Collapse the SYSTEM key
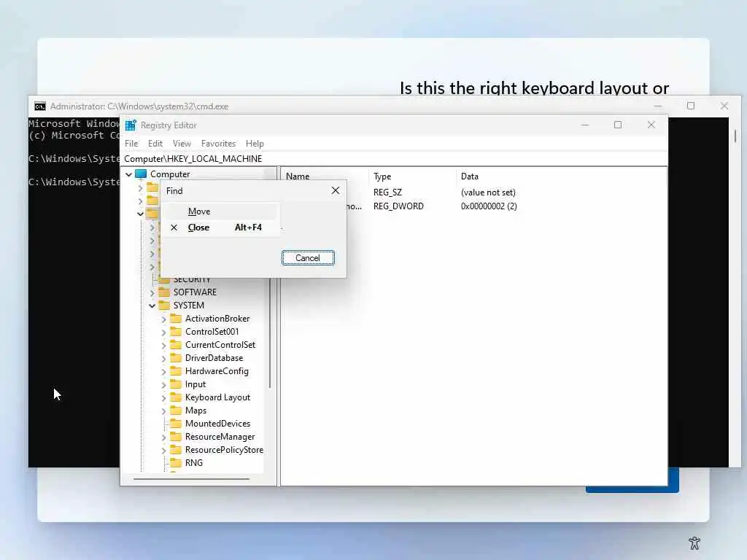 click(152, 306)
